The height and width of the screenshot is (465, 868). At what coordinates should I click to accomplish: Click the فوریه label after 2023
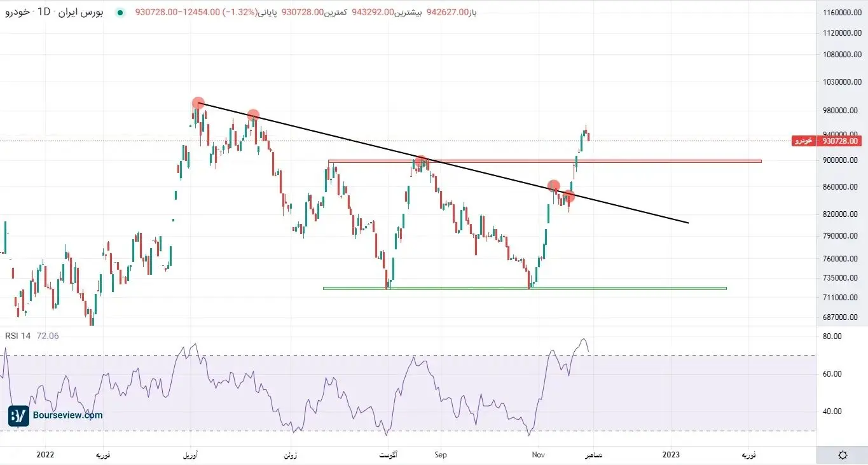[749, 455]
